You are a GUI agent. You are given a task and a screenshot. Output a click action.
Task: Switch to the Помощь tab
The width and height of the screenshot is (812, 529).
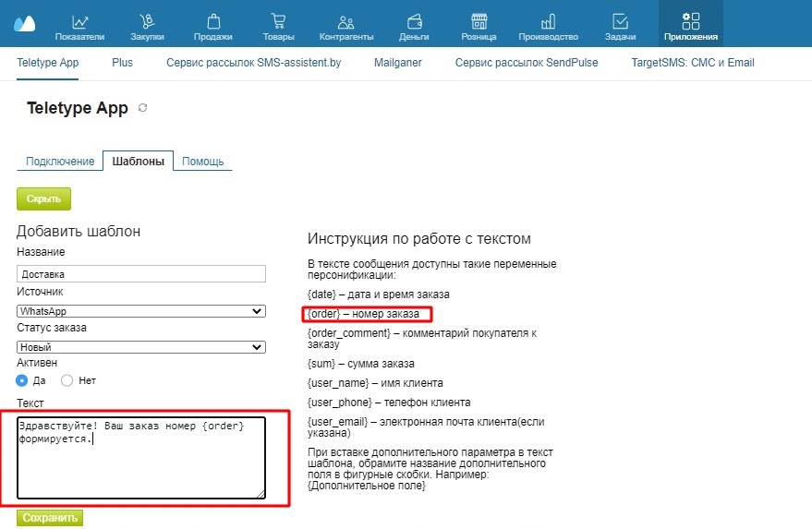(x=202, y=161)
